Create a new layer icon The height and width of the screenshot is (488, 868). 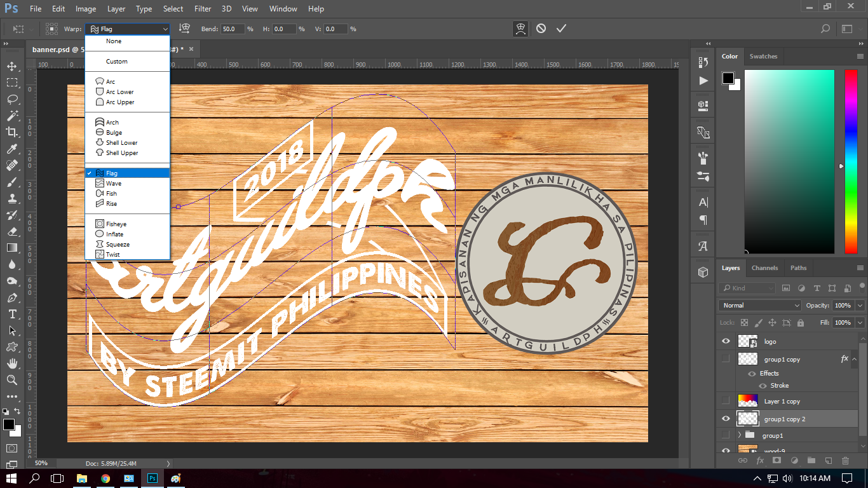point(828,460)
